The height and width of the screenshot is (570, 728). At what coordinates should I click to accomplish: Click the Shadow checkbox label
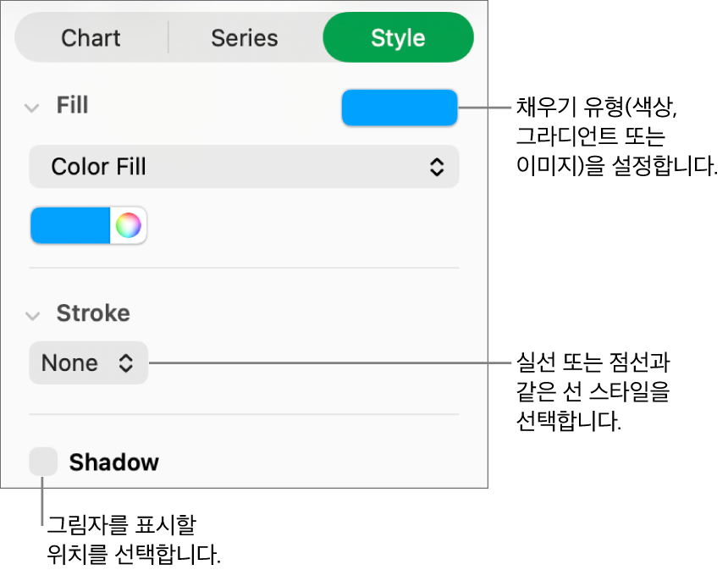tap(114, 462)
